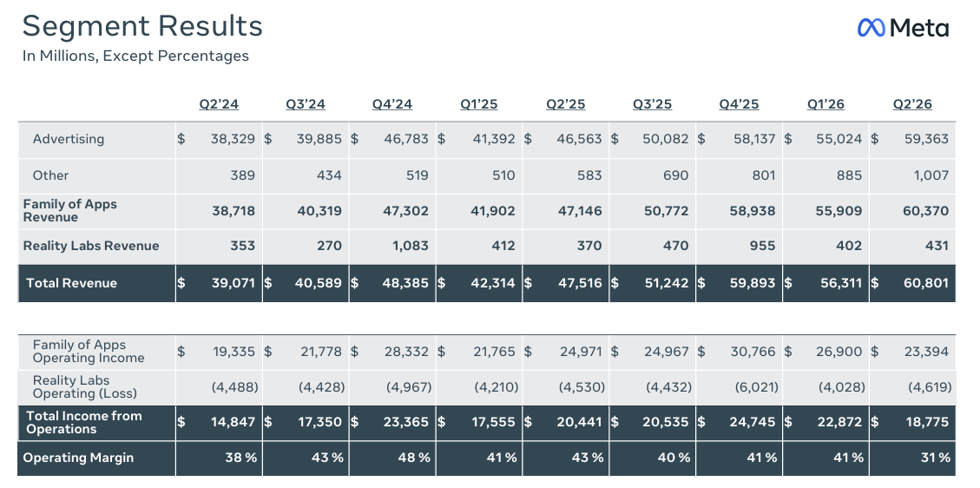This screenshot has width=980, height=488.
Task: Select the Q3'24 column header
Action: tap(306, 104)
